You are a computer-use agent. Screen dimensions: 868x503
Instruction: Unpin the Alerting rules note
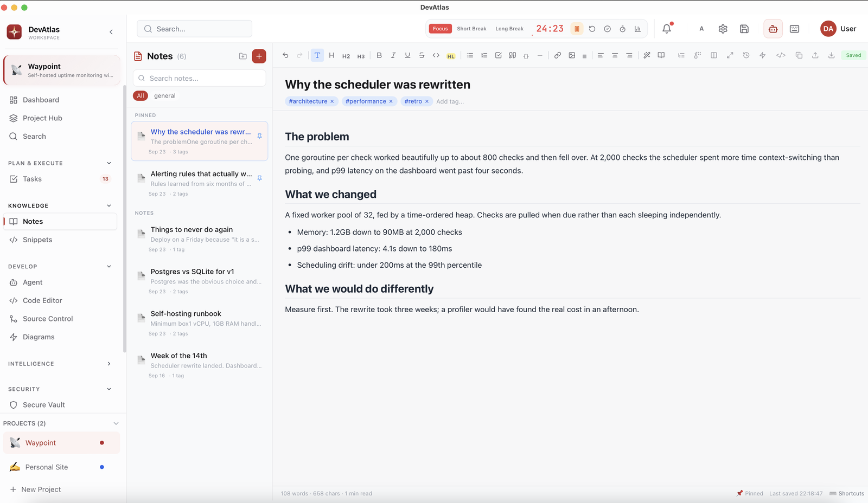(259, 178)
